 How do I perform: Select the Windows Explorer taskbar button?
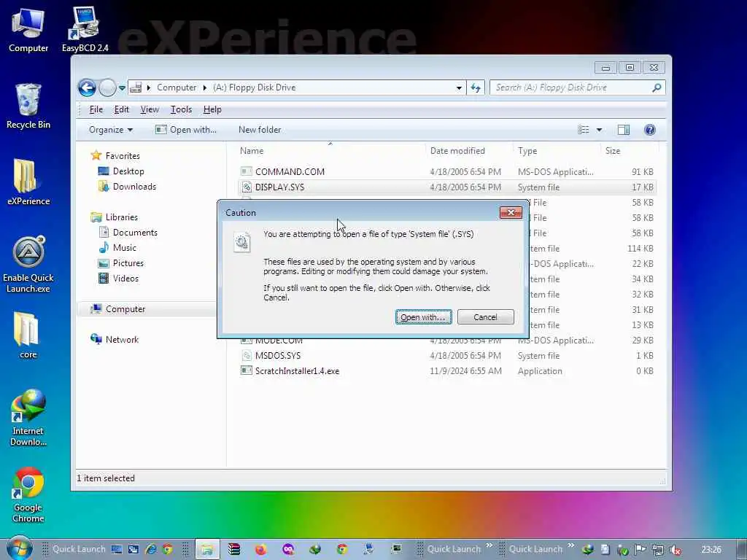click(x=207, y=549)
